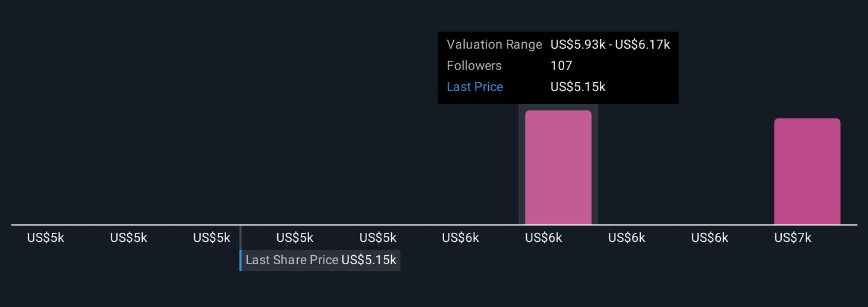The width and height of the screenshot is (868, 307).
Task: Open the Last Price link in tooltip
Action: (475, 87)
